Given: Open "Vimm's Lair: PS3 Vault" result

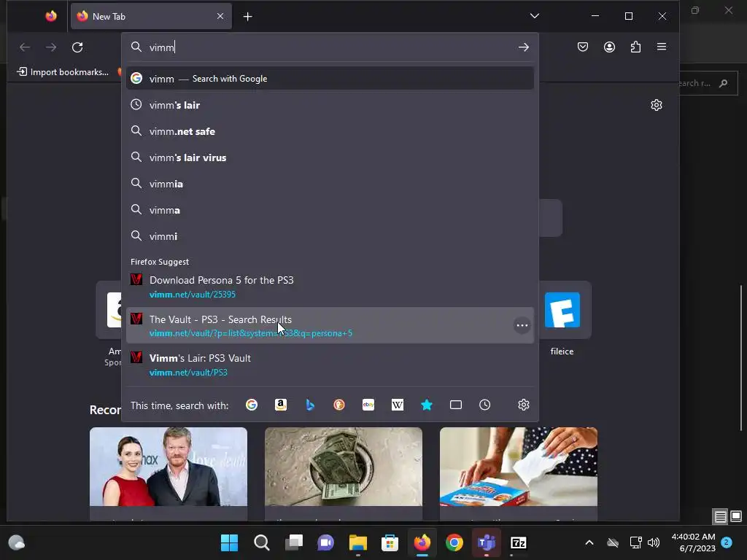Looking at the screenshot, I should pyautogui.click(x=330, y=365).
